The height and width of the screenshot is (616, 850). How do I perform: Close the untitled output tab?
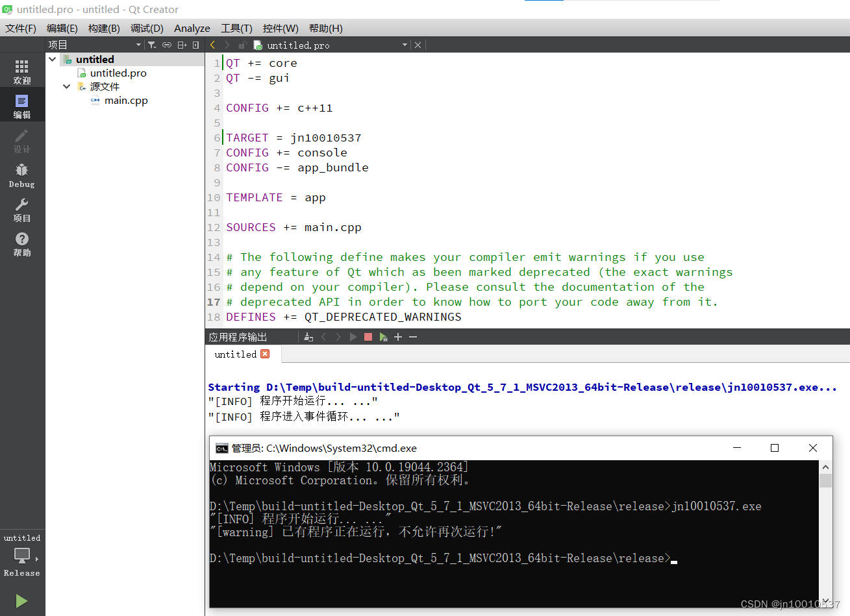click(265, 354)
